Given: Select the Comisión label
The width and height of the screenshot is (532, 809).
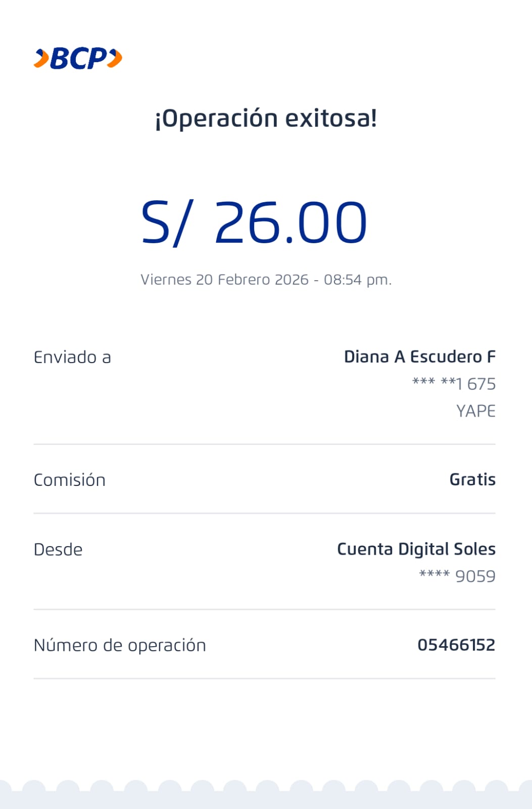Looking at the screenshot, I should pos(70,480).
